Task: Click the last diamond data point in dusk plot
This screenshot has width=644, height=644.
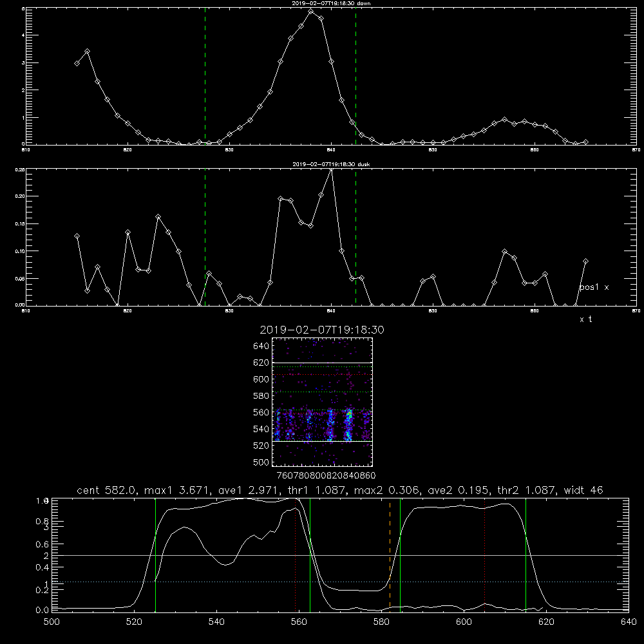Action: [x=585, y=261]
